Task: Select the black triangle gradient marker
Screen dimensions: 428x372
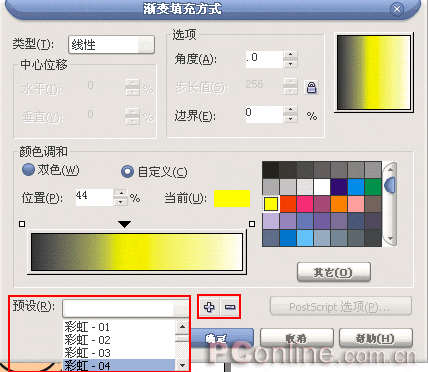Action: click(124, 224)
